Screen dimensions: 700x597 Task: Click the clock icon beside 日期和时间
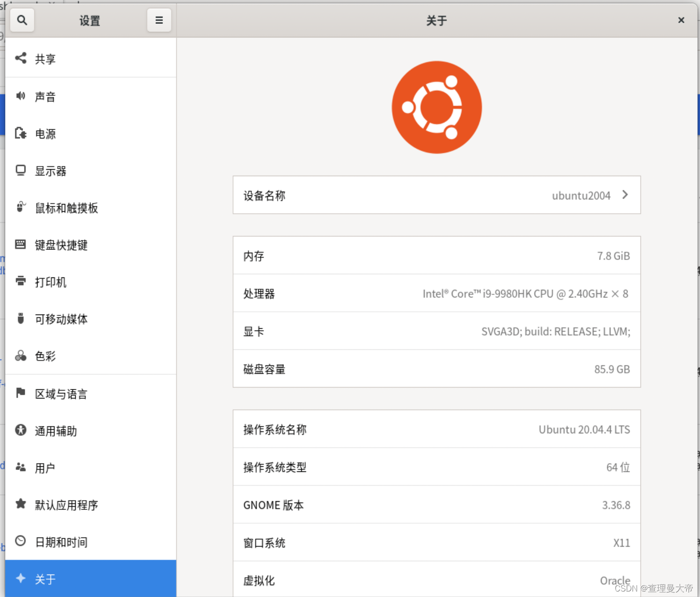click(21, 541)
